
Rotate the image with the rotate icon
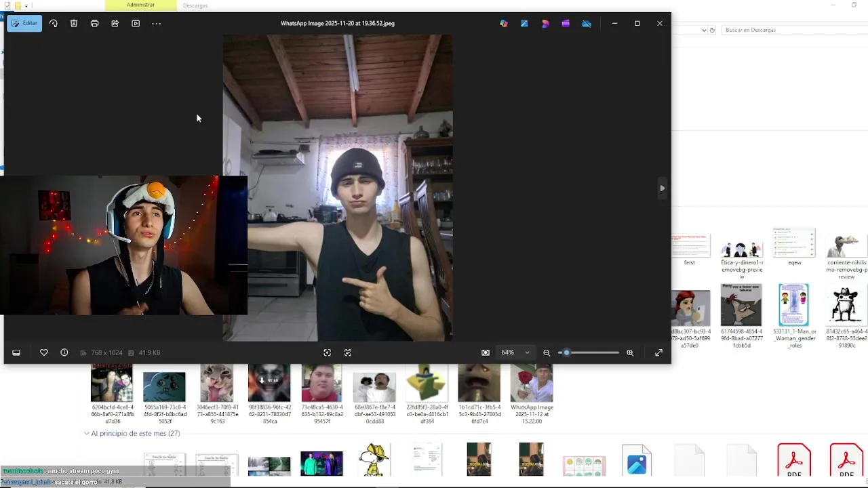[x=54, y=23]
